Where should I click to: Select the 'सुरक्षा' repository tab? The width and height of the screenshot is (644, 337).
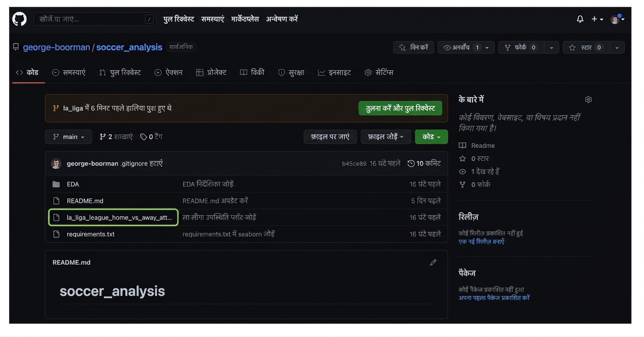point(291,72)
